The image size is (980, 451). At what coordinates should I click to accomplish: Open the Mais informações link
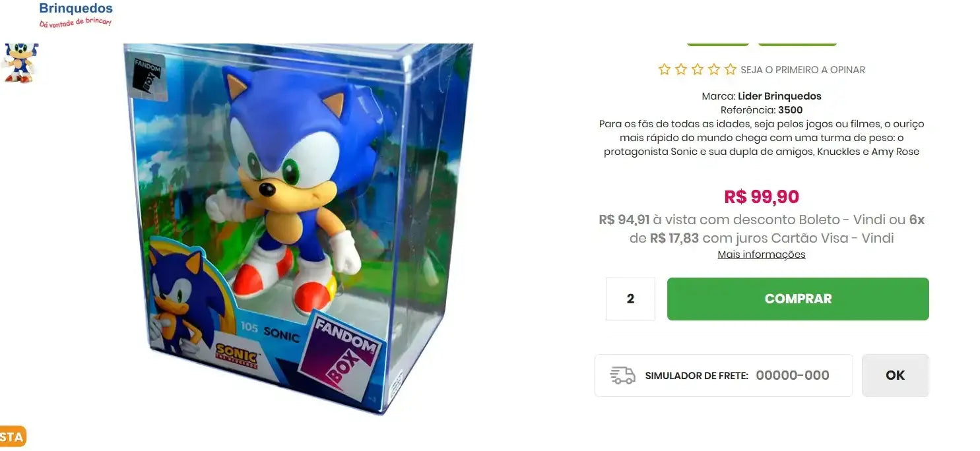pyautogui.click(x=762, y=255)
